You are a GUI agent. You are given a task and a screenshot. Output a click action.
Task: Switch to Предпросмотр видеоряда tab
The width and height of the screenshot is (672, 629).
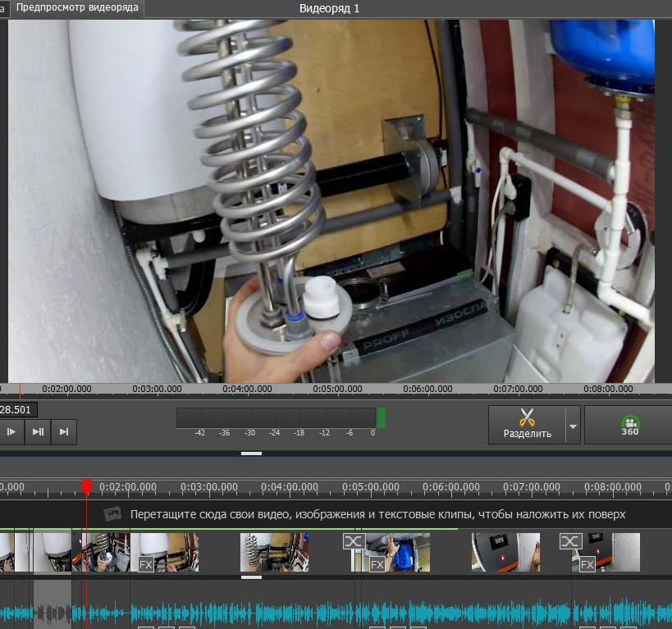tap(77, 8)
